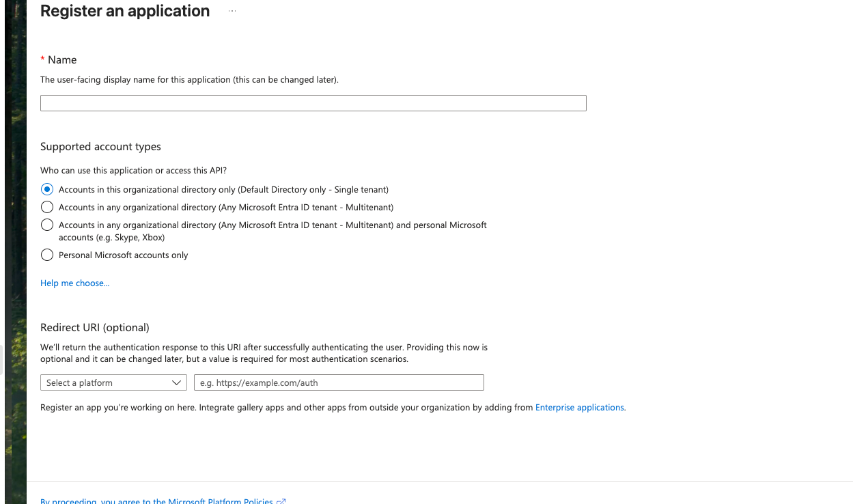Select Personal Microsoft accounts only option
853x504 pixels.
click(47, 255)
